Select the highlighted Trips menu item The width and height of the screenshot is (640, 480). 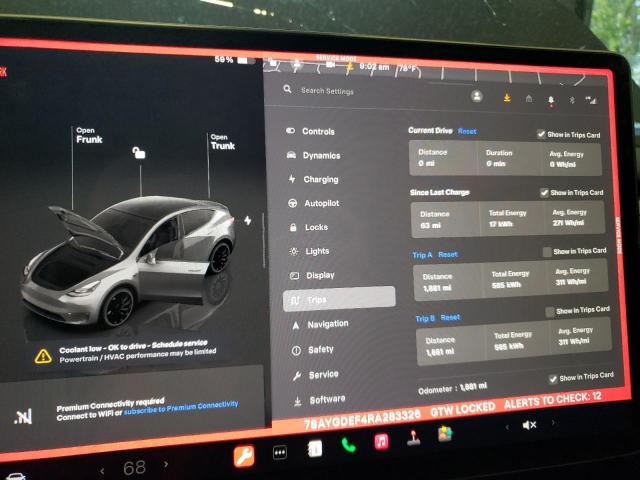339,299
